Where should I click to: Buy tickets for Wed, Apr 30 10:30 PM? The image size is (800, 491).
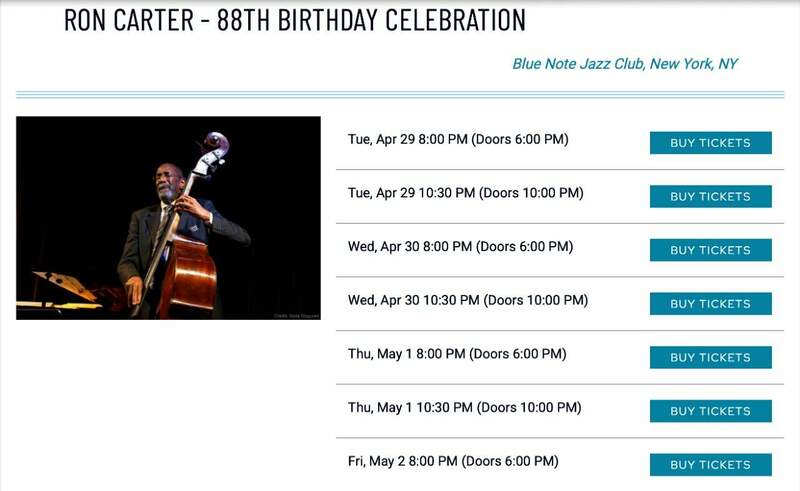click(710, 304)
